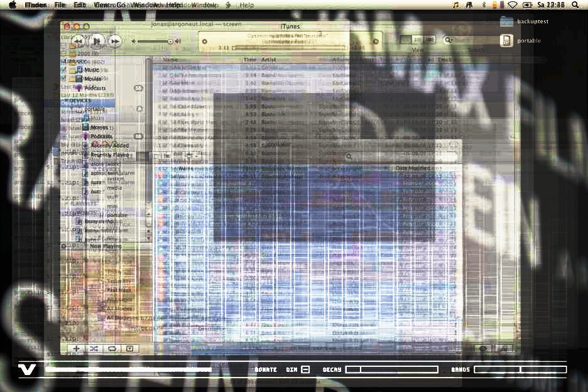The height and width of the screenshot is (392, 588).
Task: Sort iTunes list by Artist column
Action: point(268,59)
